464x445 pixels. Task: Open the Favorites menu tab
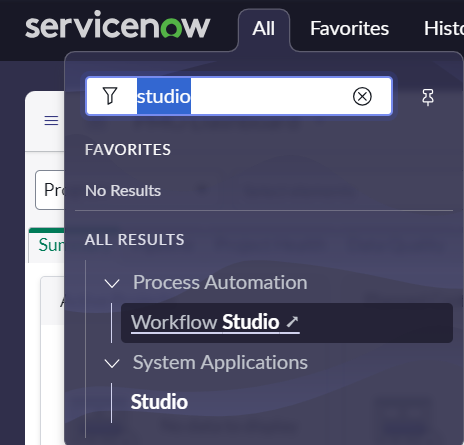click(x=349, y=29)
